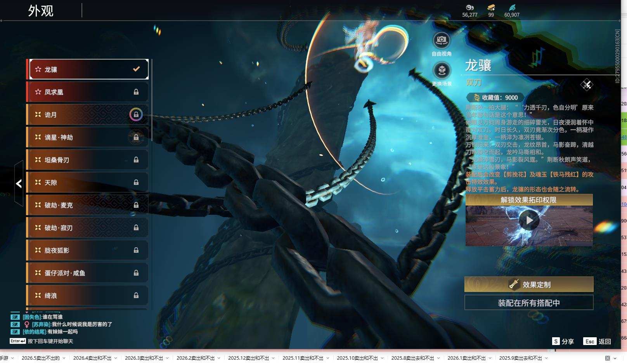Click the lock icon on 蛋仔派对·咸鱼 row
627x364 pixels.
136,273
